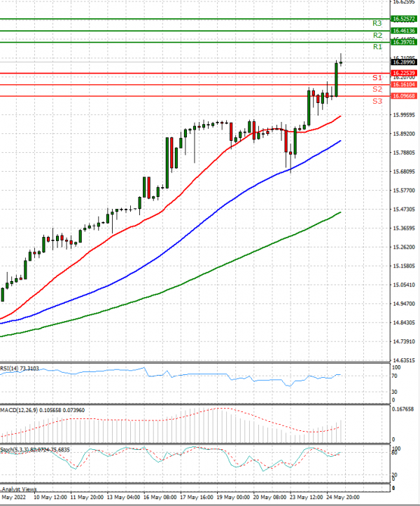Click the R1 resistance label
The width and height of the screenshot is (420, 506).
pos(377,47)
